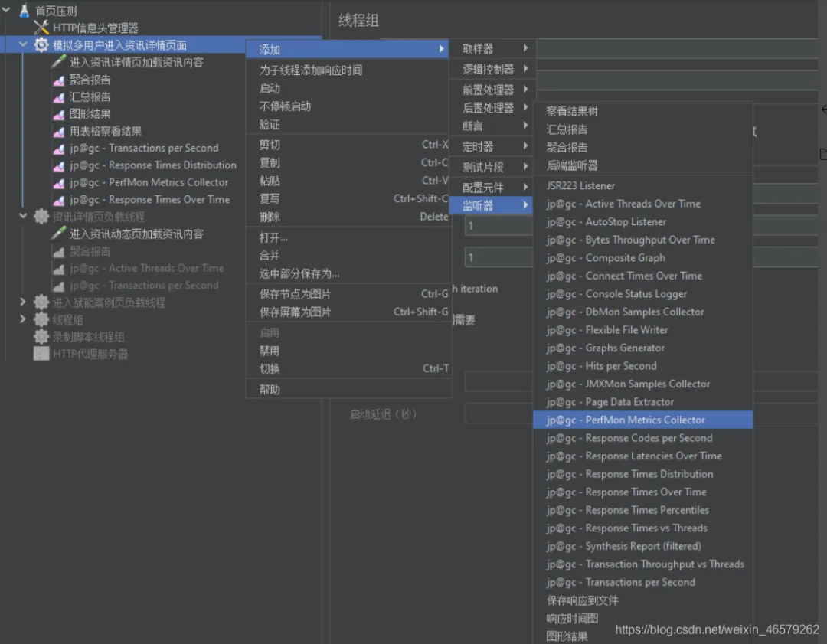Select 聚合报告 under the first thread group
827x644 pixels.
tap(90, 80)
